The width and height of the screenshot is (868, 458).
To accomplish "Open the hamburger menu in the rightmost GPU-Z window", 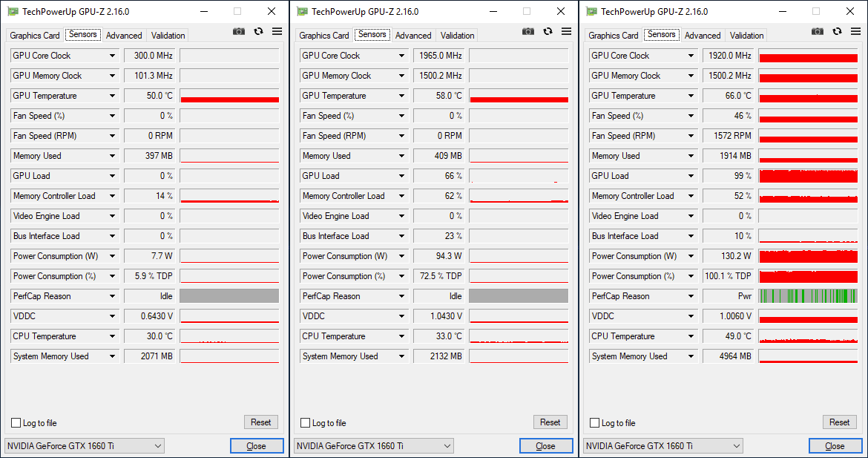I will pos(855,31).
